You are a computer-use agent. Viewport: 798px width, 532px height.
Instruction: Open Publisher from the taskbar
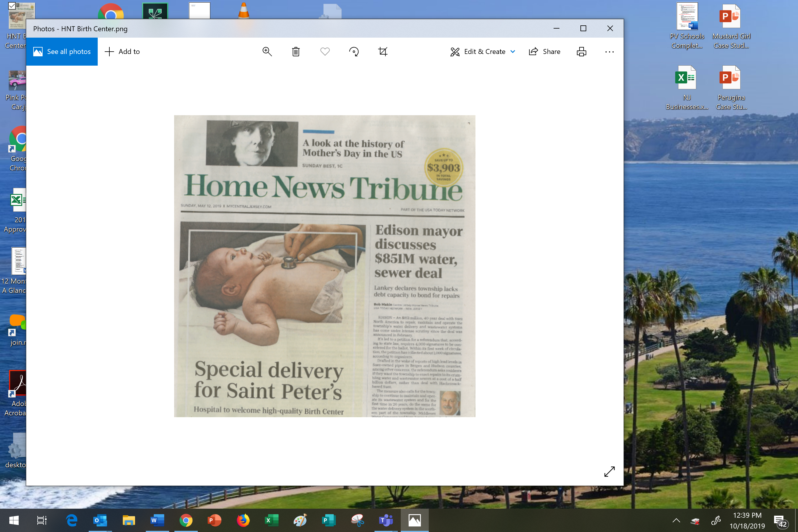pyautogui.click(x=329, y=520)
